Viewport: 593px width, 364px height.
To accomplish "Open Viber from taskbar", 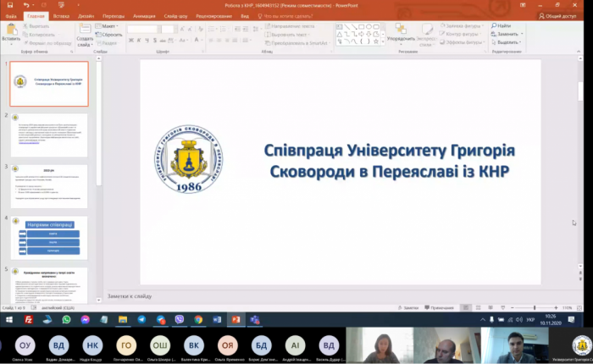I will pyautogui.click(x=180, y=320).
